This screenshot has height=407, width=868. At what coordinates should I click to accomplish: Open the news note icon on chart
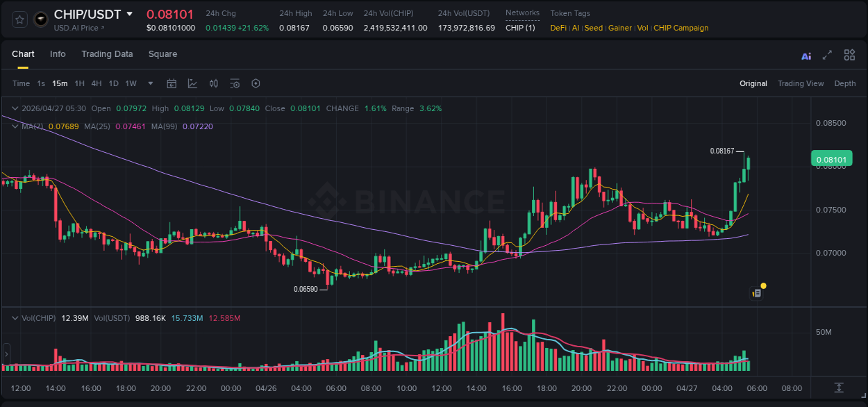[x=757, y=293]
